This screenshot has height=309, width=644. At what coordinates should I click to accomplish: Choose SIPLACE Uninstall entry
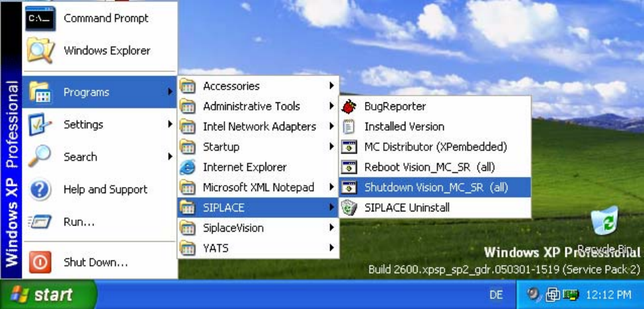pos(435,207)
